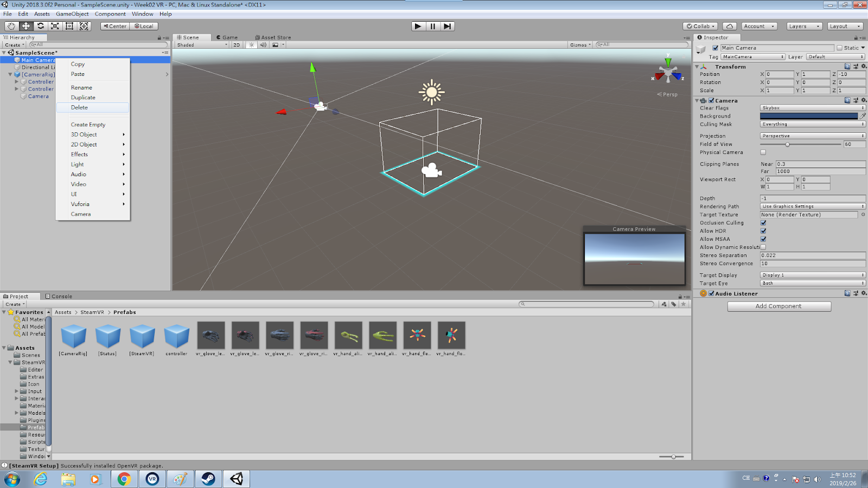Select the combined Transform tool
This screenshot has height=488, width=868.
click(84, 26)
